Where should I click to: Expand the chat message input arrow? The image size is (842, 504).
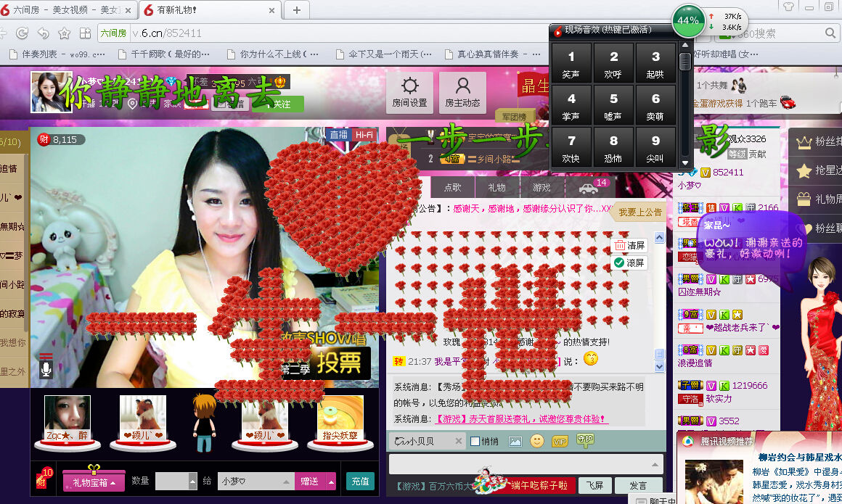coord(655,463)
